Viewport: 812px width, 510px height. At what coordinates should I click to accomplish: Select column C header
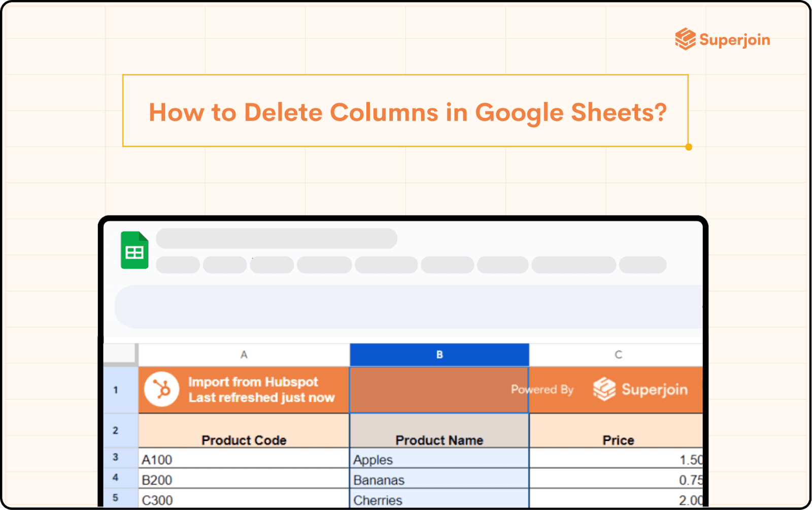click(x=617, y=355)
